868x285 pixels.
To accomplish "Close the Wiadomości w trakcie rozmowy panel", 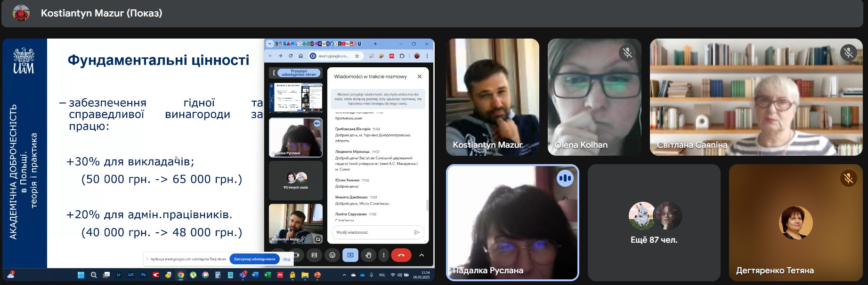I will (x=419, y=76).
